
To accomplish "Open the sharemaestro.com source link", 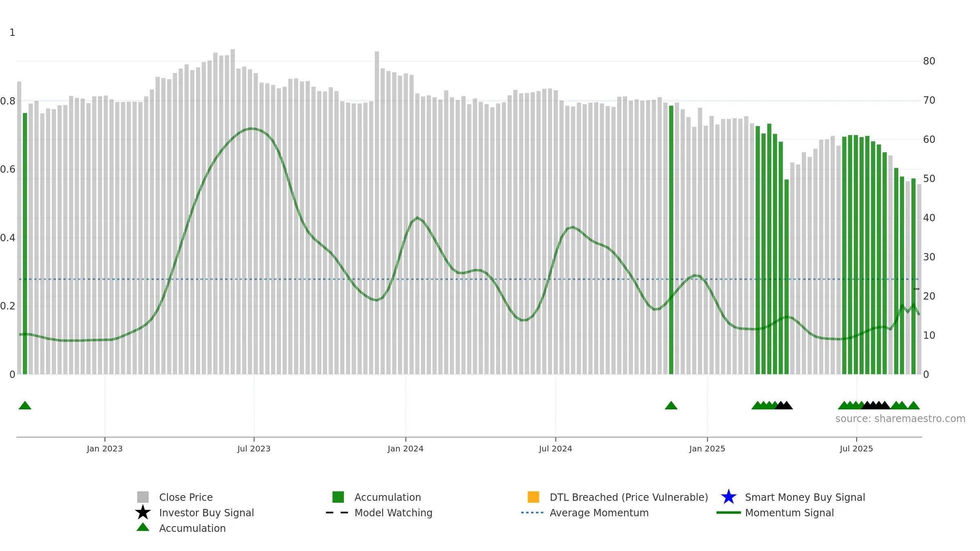I will click(900, 419).
